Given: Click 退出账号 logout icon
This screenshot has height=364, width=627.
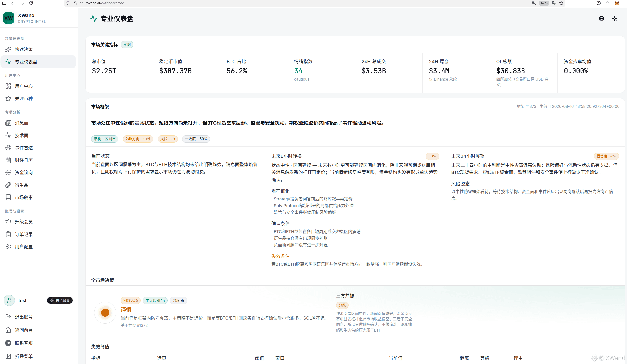Looking at the screenshot, I should [8, 317].
